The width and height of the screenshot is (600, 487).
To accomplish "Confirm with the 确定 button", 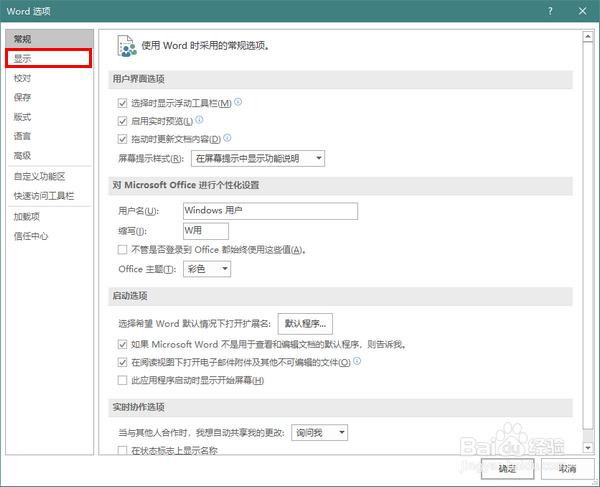I will click(x=507, y=468).
